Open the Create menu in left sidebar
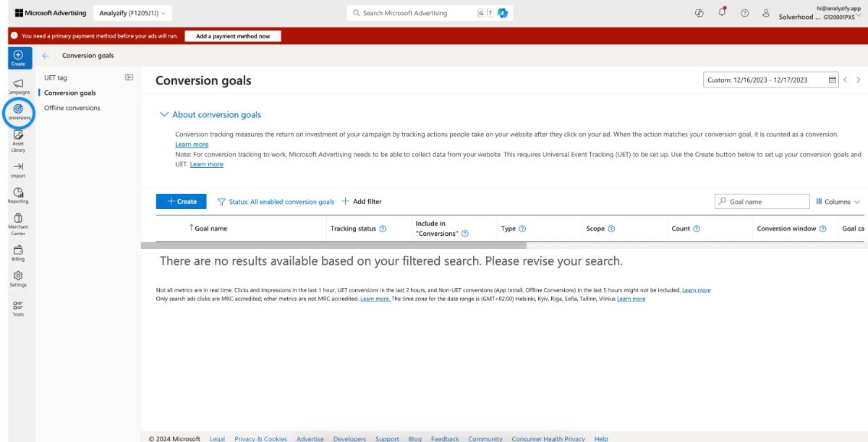The width and height of the screenshot is (868, 442). pyautogui.click(x=18, y=57)
